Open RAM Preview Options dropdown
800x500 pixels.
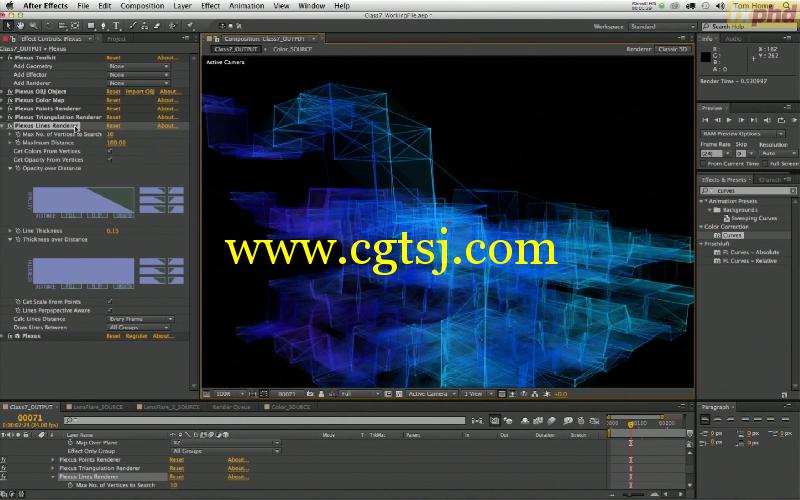coord(743,134)
